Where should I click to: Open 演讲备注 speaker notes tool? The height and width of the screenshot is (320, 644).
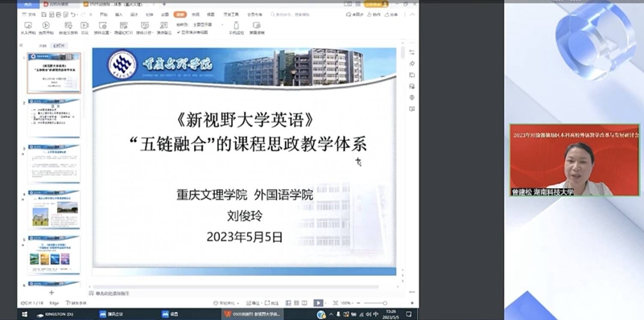tap(164, 28)
